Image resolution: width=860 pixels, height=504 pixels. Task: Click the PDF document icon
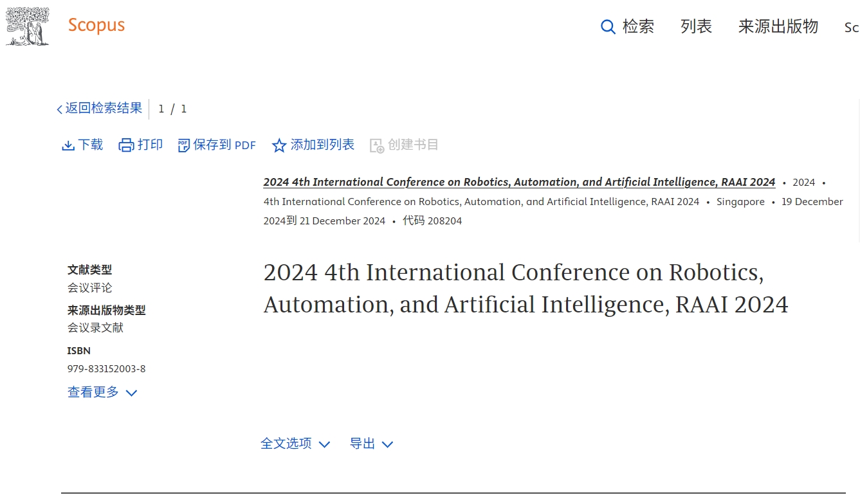tap(184, 145)
